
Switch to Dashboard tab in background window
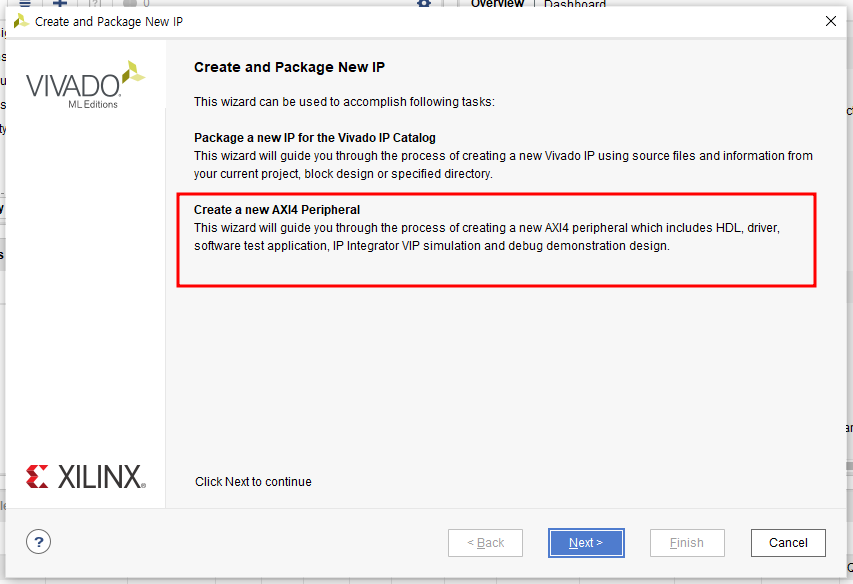(574, 4)
